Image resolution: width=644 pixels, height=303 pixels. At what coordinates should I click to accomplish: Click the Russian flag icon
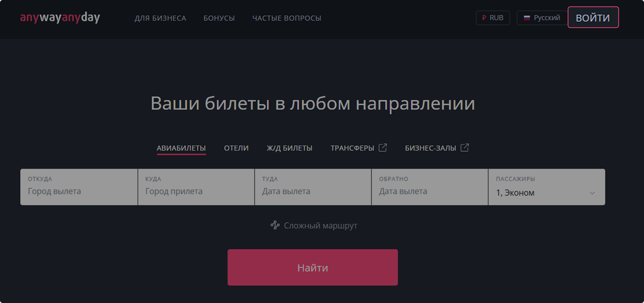pyautogui.click(x=526, y=18)
